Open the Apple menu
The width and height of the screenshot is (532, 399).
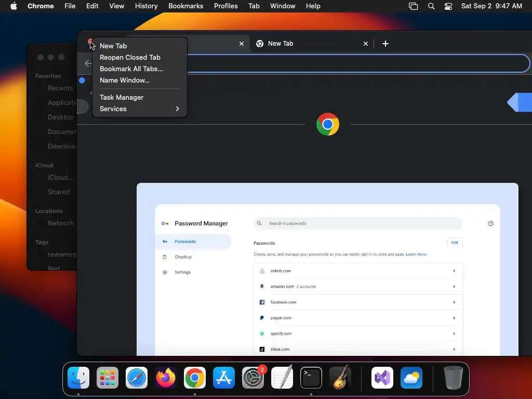(14, 6)
